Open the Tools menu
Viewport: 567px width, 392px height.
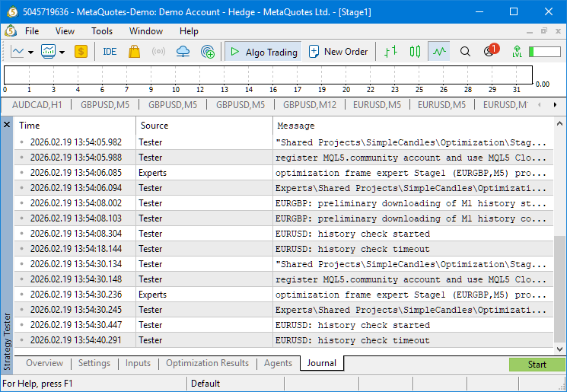102,31
